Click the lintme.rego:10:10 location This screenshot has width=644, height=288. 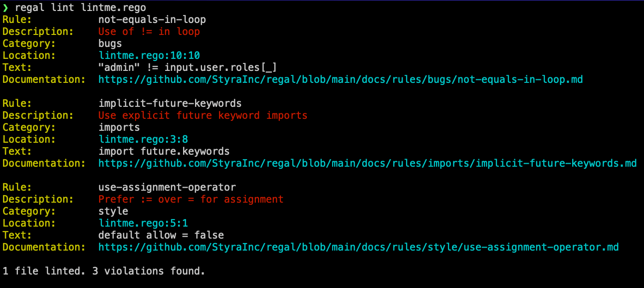(149, 55)
